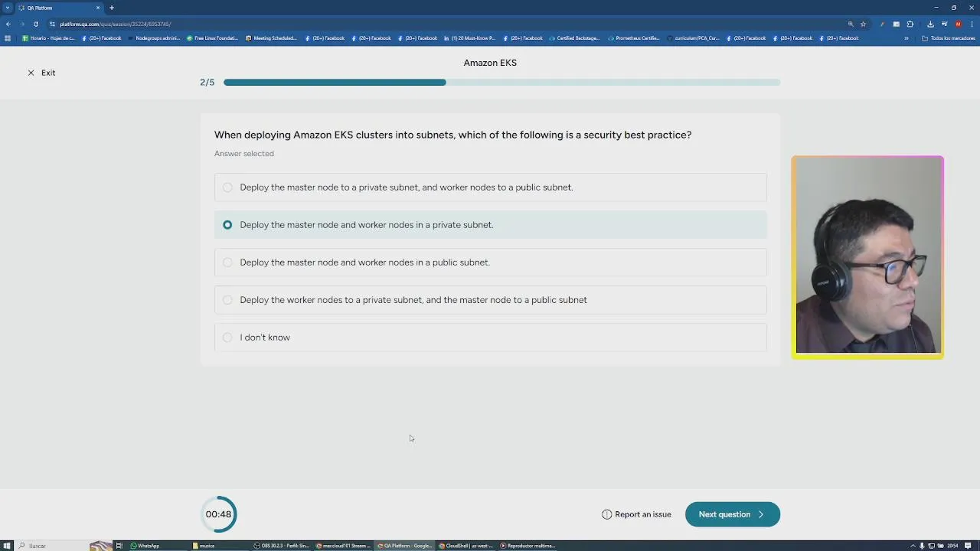The width and height of the screenshot is (980, 551).
Task: Click the quiz progress bar
Action: point(501,82)
